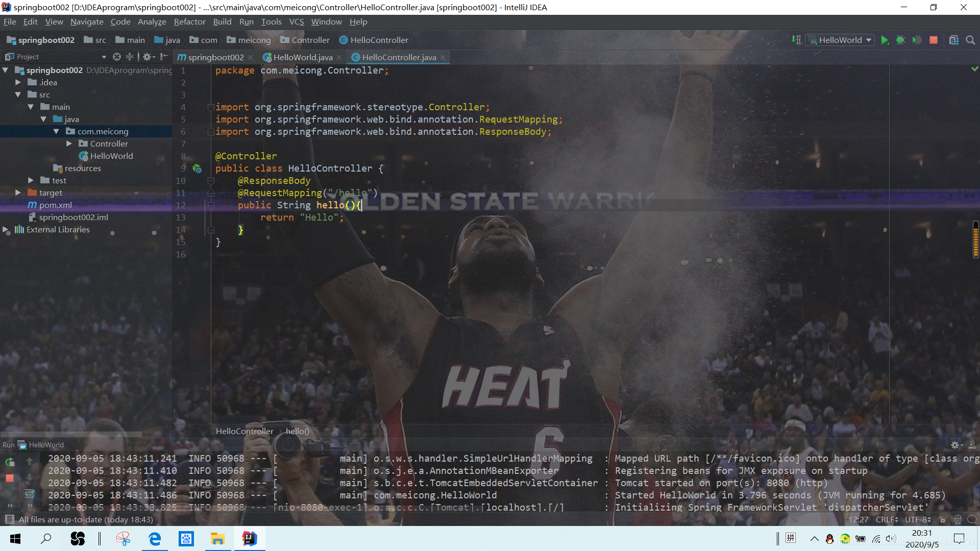Image resolution: width=980 pixels, height=551 pixels.
Task: Open the notifications bubble icon in status bar
Action: pyautogui.click(x=972, y=519)
